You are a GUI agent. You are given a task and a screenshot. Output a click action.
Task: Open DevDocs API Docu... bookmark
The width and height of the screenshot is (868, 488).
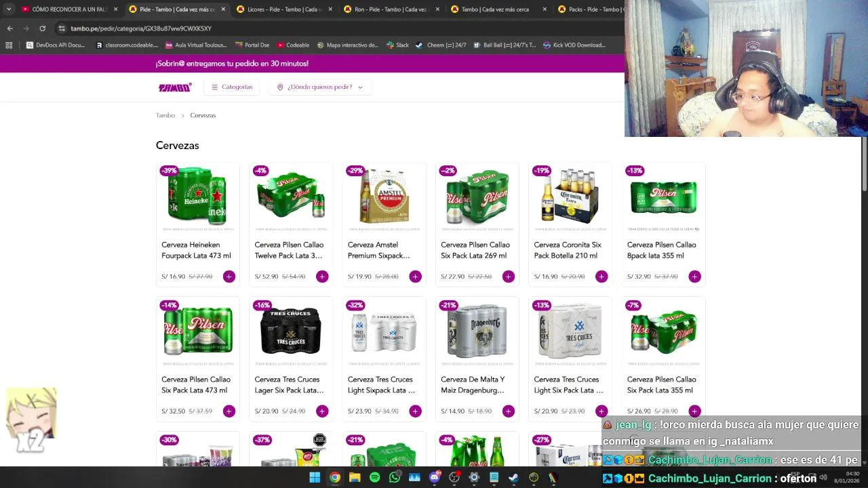(x=56, y=45)
